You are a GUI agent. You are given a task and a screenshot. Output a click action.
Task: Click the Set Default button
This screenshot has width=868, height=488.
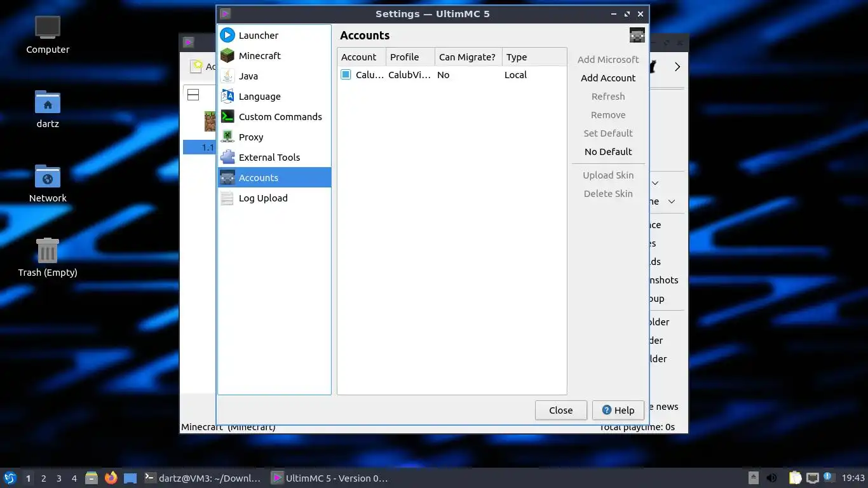click(608, 133)
